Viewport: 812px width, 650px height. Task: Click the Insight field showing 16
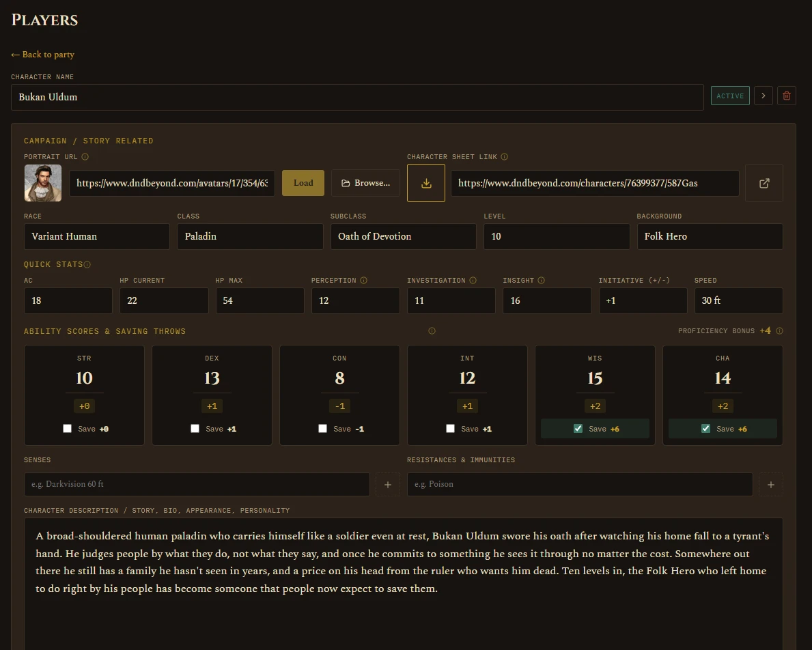[548, 301]
